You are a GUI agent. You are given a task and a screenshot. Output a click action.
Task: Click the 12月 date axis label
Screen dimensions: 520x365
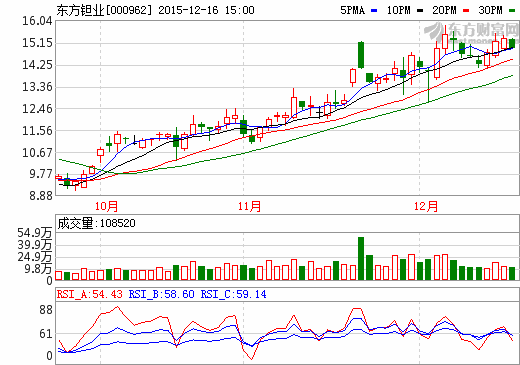click(x=426, y=206)
